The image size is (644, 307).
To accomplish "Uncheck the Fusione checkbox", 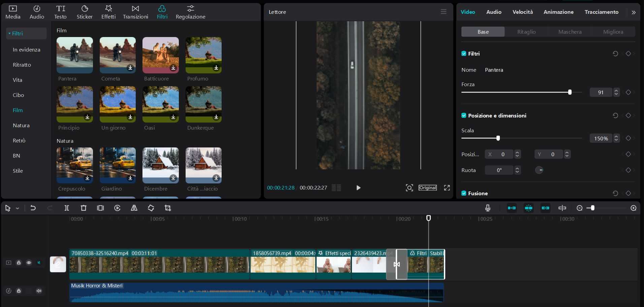I will pyautogui.click(x=464, y=193).
